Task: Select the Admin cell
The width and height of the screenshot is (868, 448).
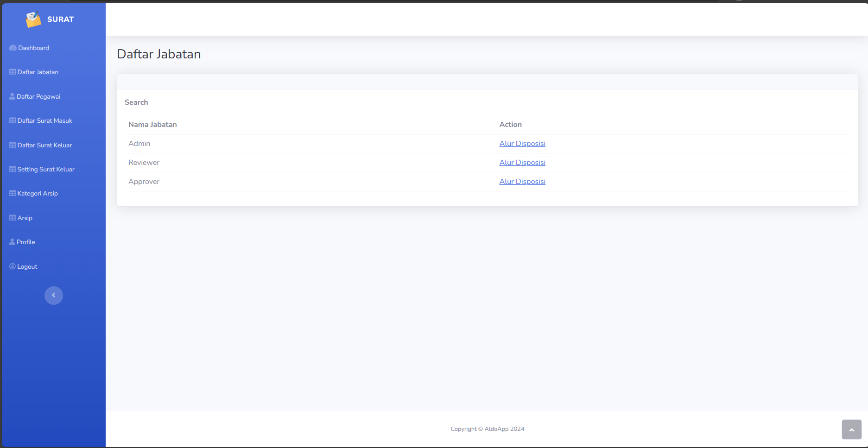Action: click(x=139, y=144)
